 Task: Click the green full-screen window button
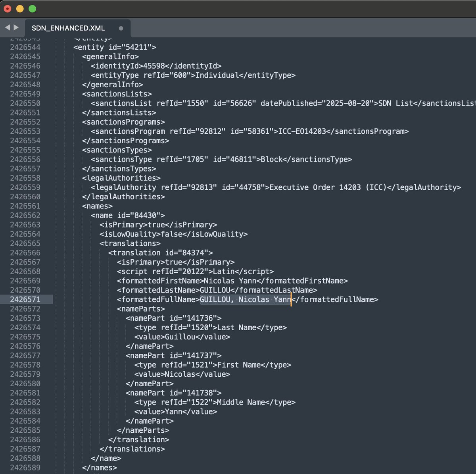click(x=33, y=8)
